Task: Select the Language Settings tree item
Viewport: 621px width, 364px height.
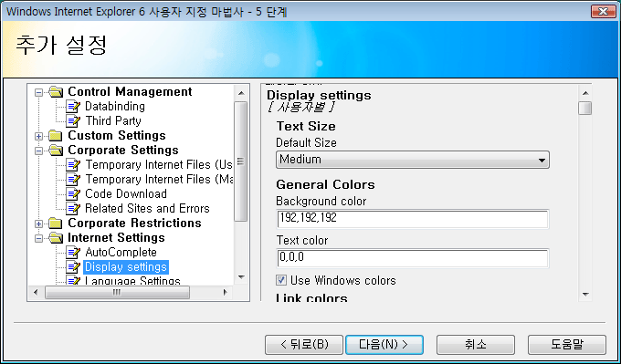Action: coord(132,281)
